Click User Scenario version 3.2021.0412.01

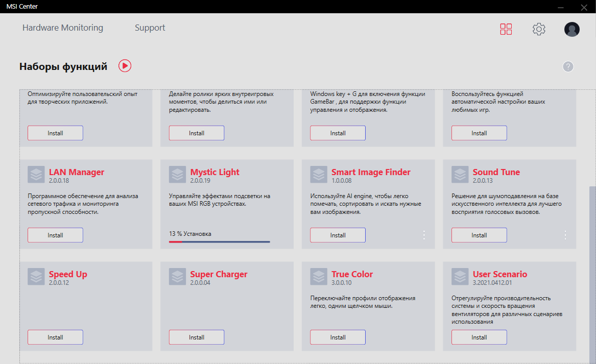pyautogui.click(x=492, y=283)
